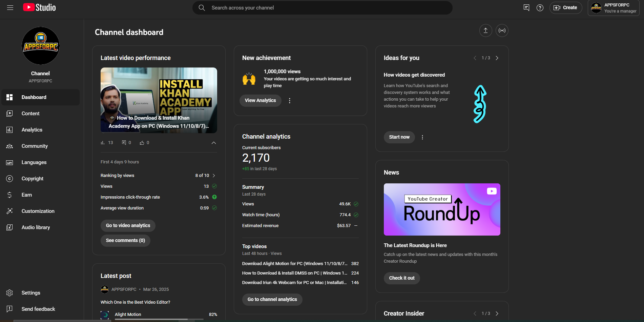This screenshot has width=644, height=322.
Task: Click the go live broadcast icon
Action: [x=502, y=31]
